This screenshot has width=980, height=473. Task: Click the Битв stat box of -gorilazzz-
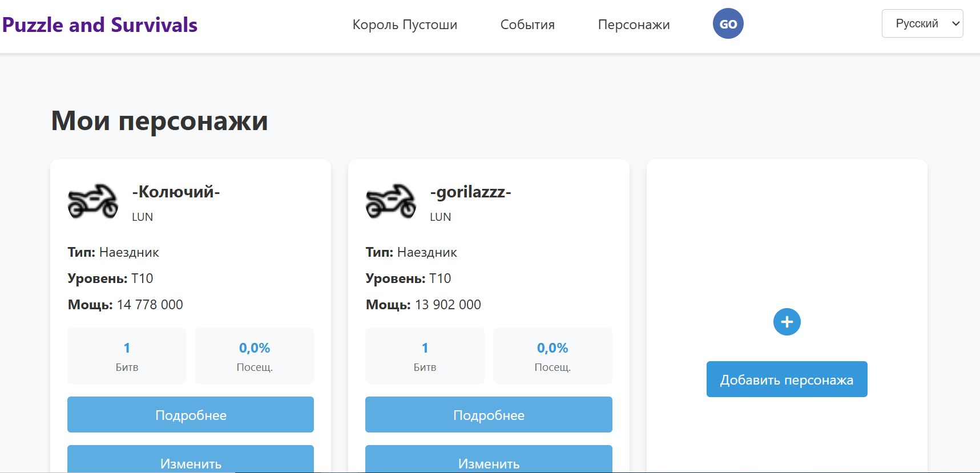pyautogui.click(x=425, y=355)
